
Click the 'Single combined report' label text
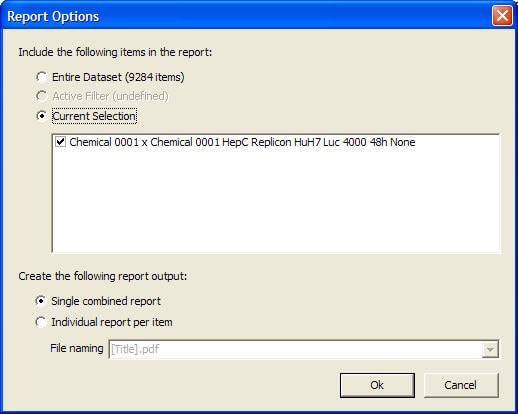click(x=106, y=301)
